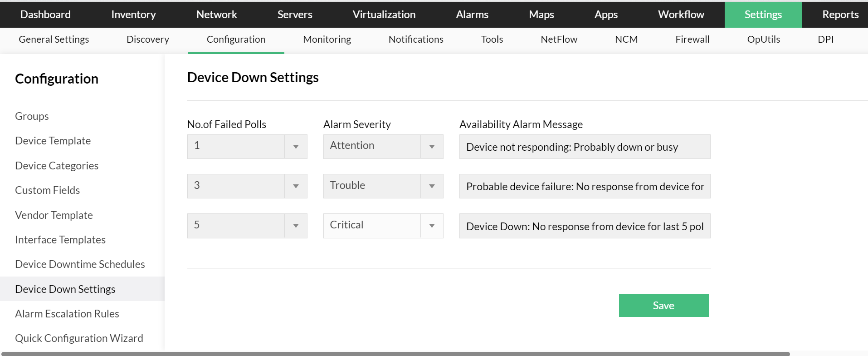Open the first No.of Failed Polls dropdown

click(x=247, y=147)
